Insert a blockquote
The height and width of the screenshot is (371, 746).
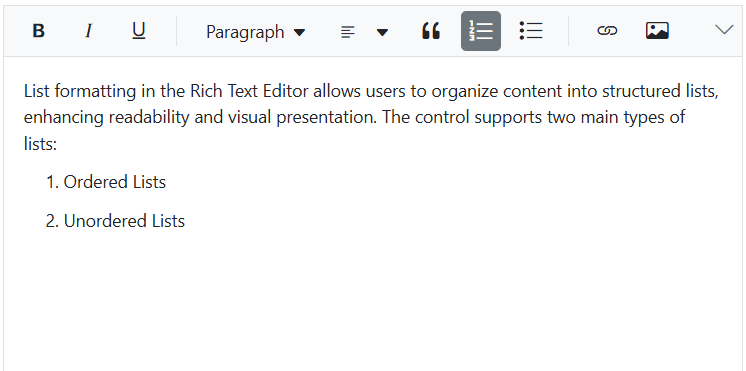(431, 31)
